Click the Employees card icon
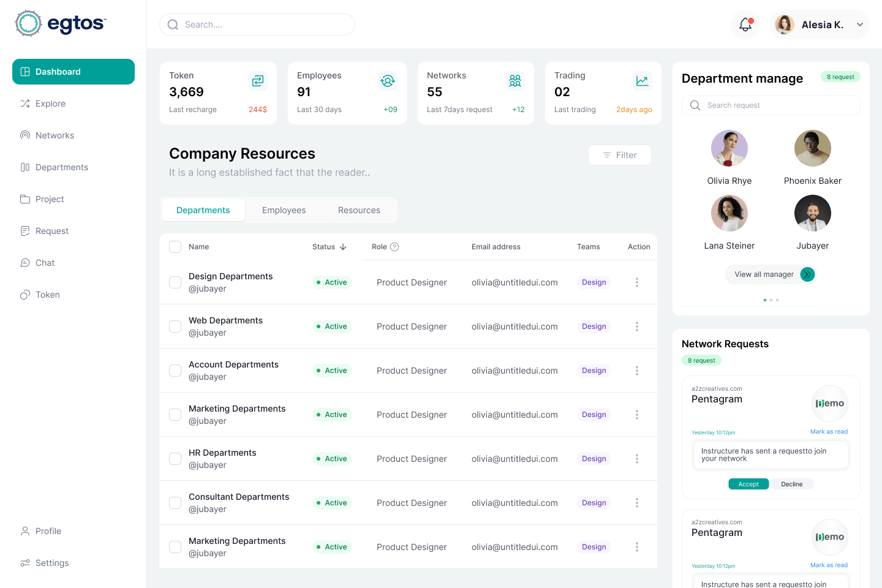This screenshot has width=882, height=588. [387, 80]
